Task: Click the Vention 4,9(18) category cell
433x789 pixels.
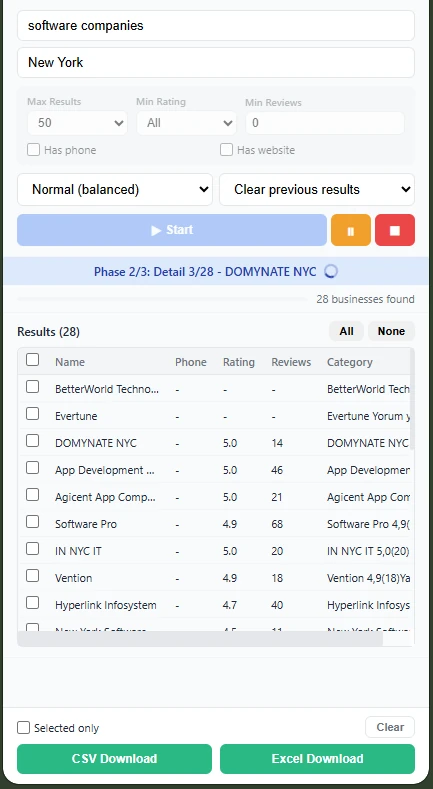Action: tap(368, 578)
